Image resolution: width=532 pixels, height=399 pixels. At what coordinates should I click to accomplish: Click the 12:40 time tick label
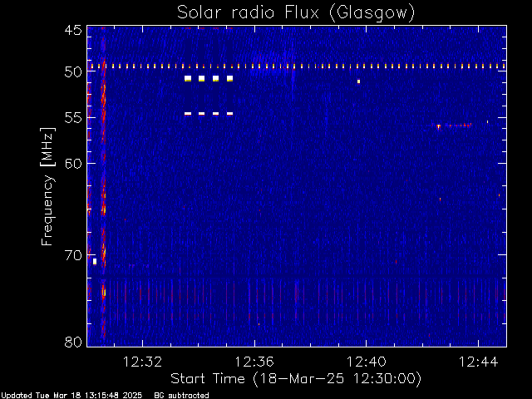pyautogui.click(x=367, y=362)
